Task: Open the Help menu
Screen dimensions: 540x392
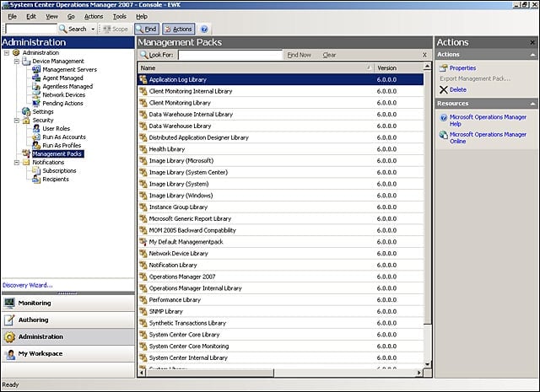Action: pos(142,17)
